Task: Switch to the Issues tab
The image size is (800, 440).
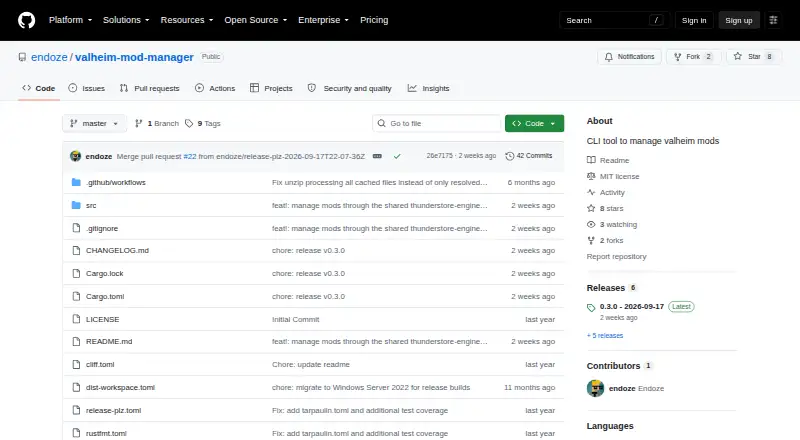Action: tap(87, 88)
